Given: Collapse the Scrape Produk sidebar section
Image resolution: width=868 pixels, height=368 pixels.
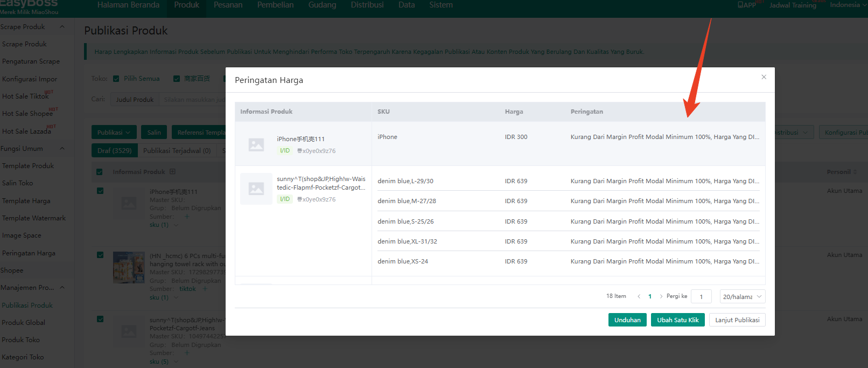Looking at the screenshot, I should [x=62, y=27].
